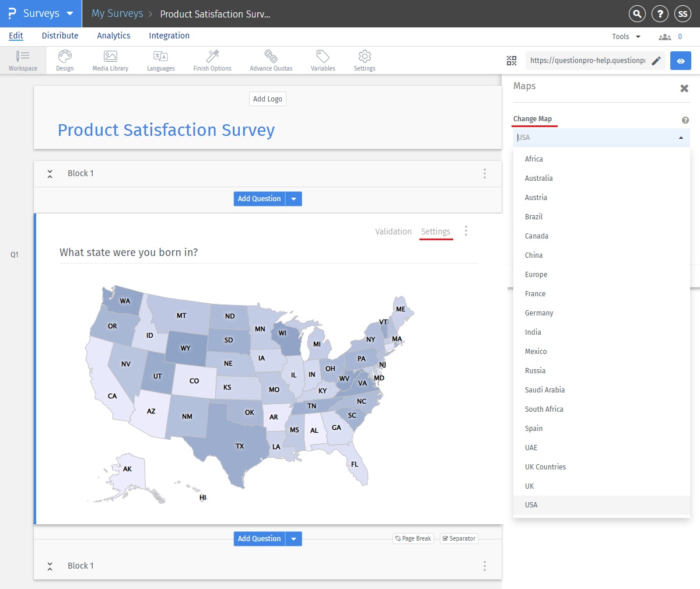Viewport: 700px width, 589px height.
Task: Switch to the Distribute tab
Action: pos(60,36)
